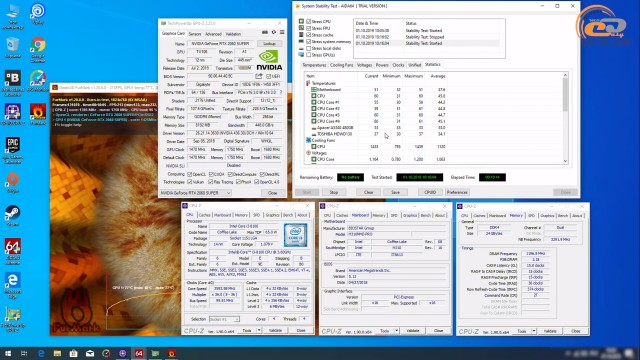Click the Lookup button in GPU-Z
The image size is (640, 360).
click(269, 44)
